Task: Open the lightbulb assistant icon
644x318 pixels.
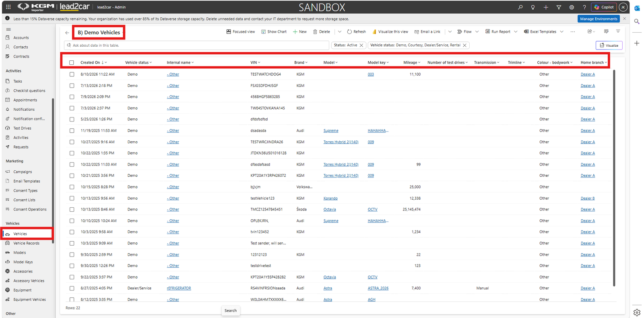Action: tap(533, 7)
